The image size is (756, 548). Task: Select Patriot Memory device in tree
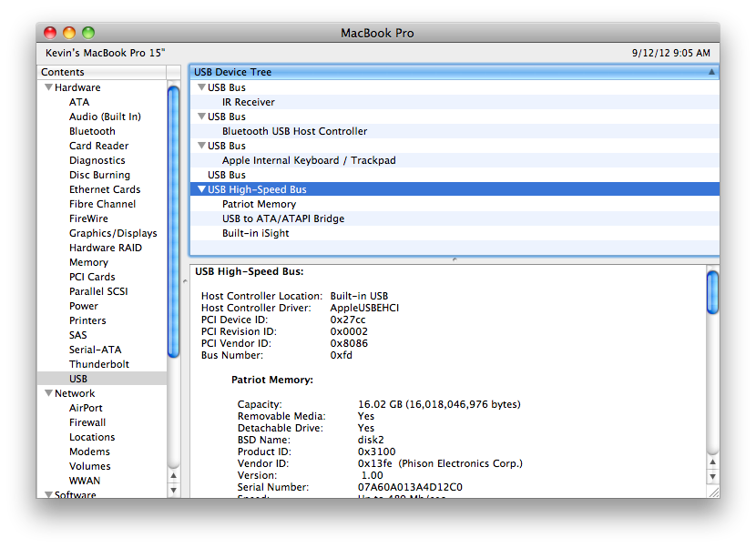click(259, 204)
